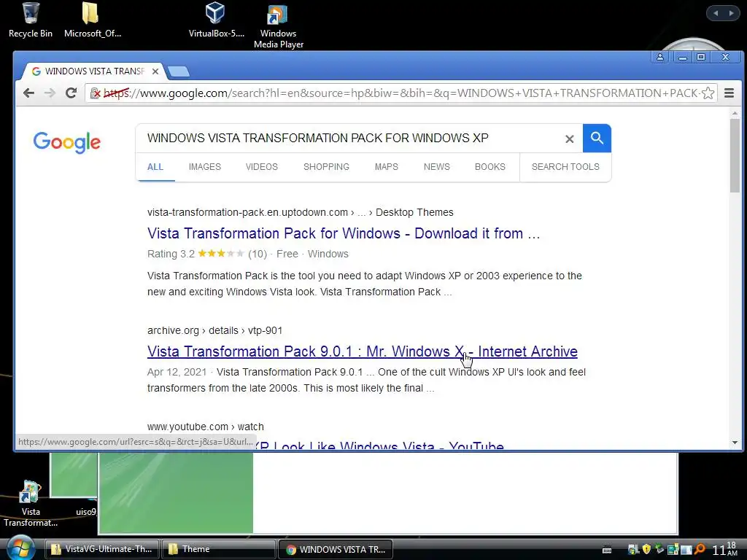Click the sidebar gadget right arrow

point(731,13)
